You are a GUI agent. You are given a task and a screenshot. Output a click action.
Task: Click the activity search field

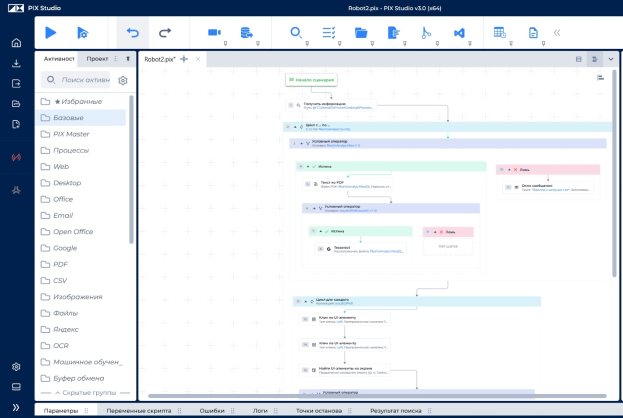pos(77,80)
